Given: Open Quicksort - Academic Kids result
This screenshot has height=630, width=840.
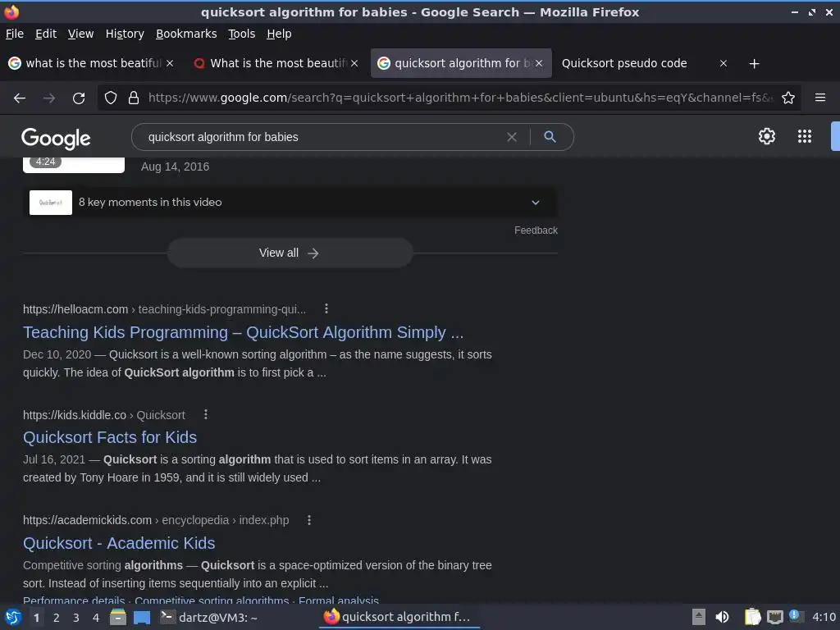Looking at the screenshot, I should (x=119, y=543).
